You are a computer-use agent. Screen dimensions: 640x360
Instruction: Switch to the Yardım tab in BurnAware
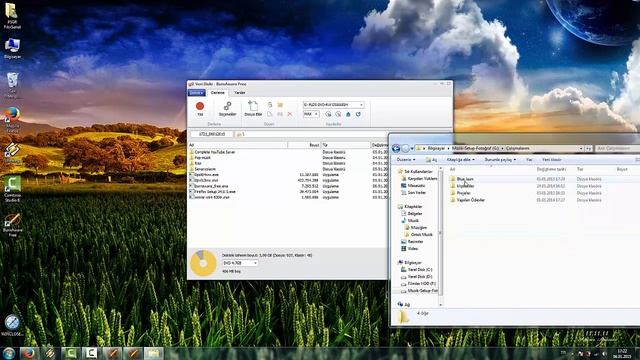pyautogui.click(x=240, y=93)
